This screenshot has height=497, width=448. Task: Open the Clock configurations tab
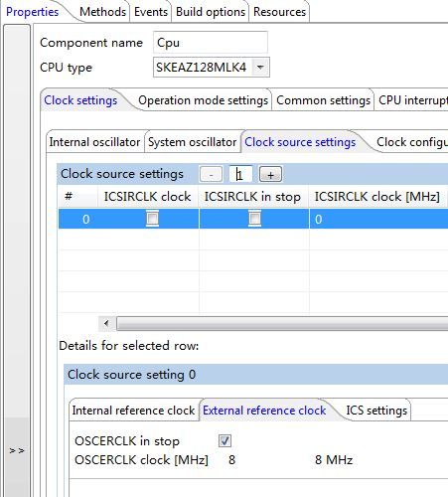411,142
